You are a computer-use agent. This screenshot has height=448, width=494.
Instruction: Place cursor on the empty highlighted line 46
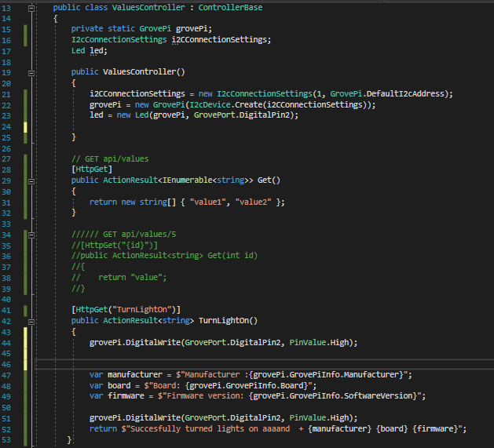point(265,364)
